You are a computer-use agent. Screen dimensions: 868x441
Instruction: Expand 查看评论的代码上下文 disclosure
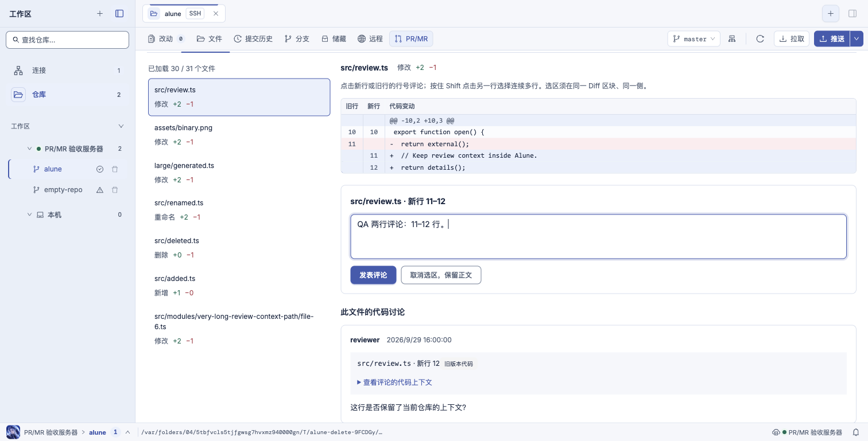click(x=394, y=382)
